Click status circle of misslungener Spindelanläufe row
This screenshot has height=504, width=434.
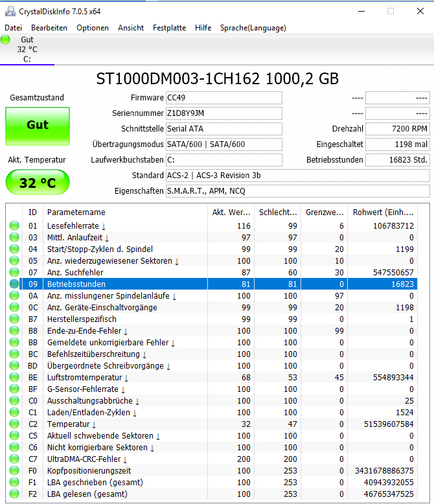pyautogui.click(x=14, y=295)
